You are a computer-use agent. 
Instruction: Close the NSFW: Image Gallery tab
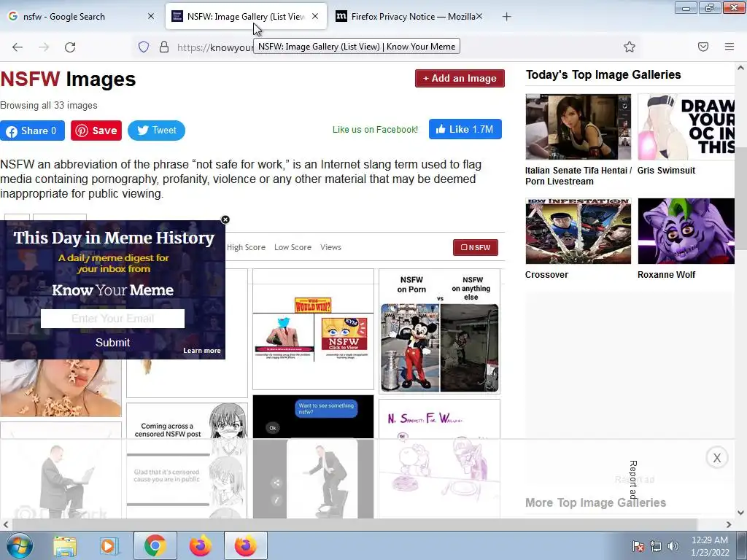point(315,16)
